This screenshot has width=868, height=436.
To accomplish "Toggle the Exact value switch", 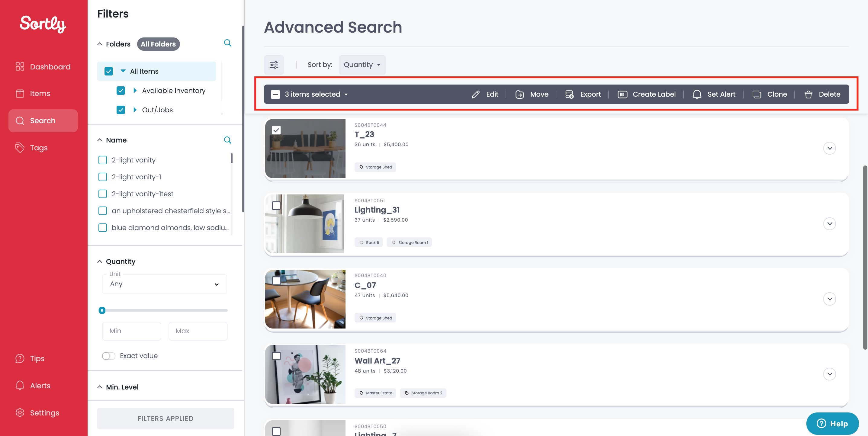I will tap(108, 356).
